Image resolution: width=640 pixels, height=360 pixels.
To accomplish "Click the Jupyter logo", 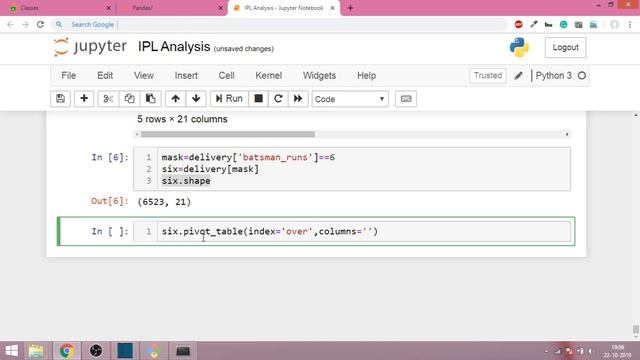I will [90, 47].
